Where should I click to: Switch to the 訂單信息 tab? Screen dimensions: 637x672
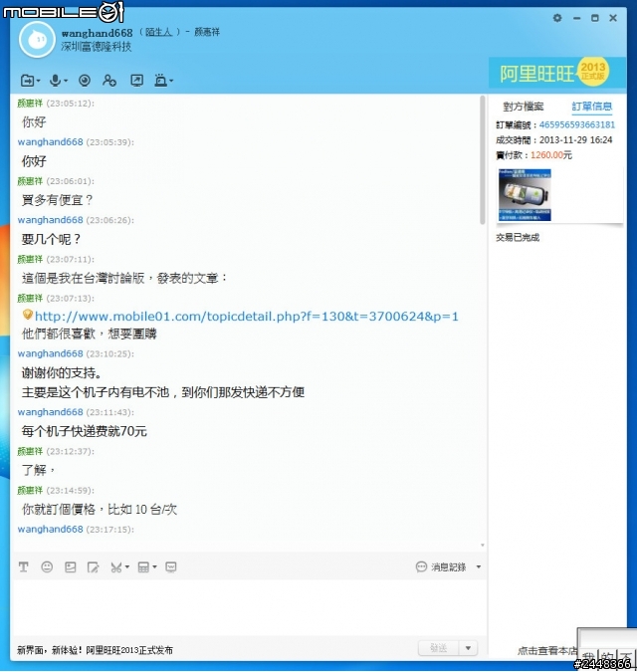[x=591, y=107]
